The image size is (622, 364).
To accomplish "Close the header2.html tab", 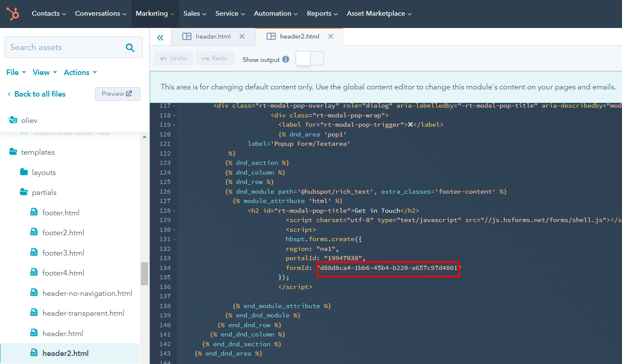I will point(331,36).
